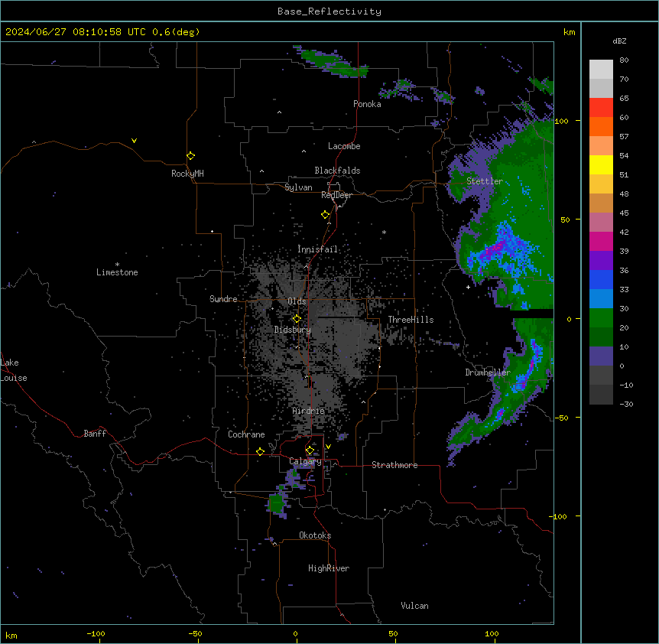659x644 pixels.
Task: Click the Base_Reflectivity title
Action: tap(329, 11)
